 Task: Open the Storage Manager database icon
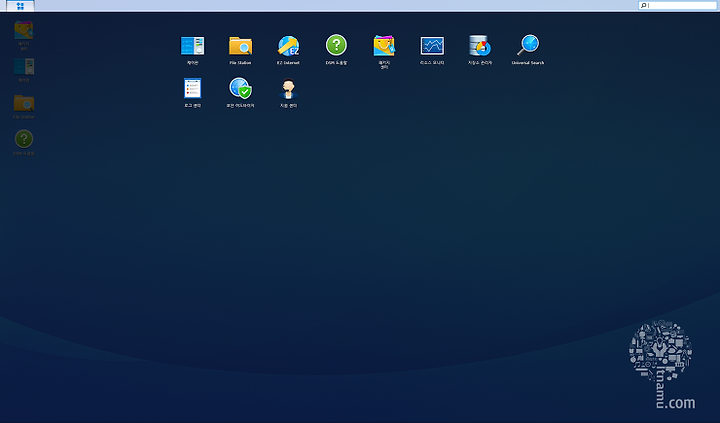[x=480, y=45]
